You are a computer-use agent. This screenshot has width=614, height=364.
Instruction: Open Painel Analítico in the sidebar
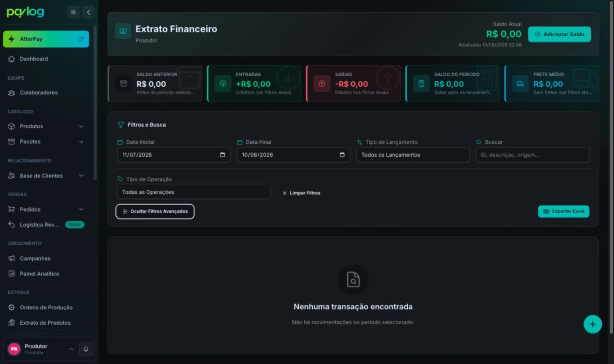pos(46,274)
